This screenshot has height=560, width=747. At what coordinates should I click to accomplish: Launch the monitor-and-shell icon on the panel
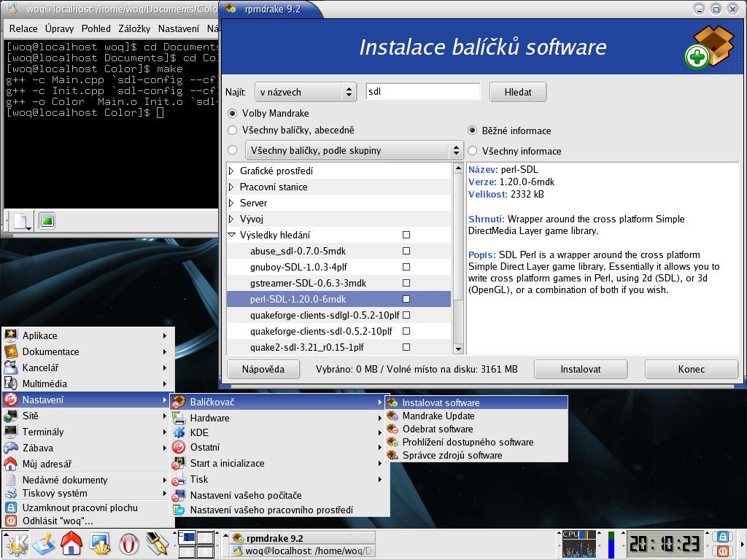(100, 544)
